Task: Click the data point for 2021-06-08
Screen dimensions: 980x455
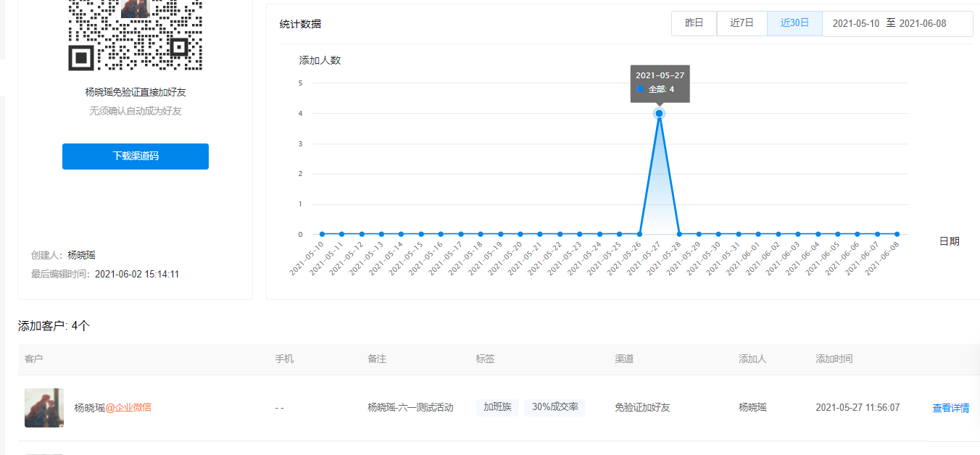Action: [x=897, y=234]
